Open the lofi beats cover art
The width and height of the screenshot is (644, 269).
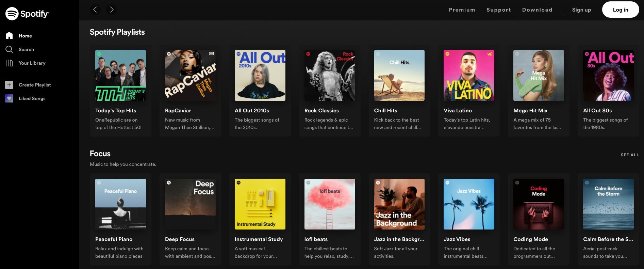tap(330, 204)
